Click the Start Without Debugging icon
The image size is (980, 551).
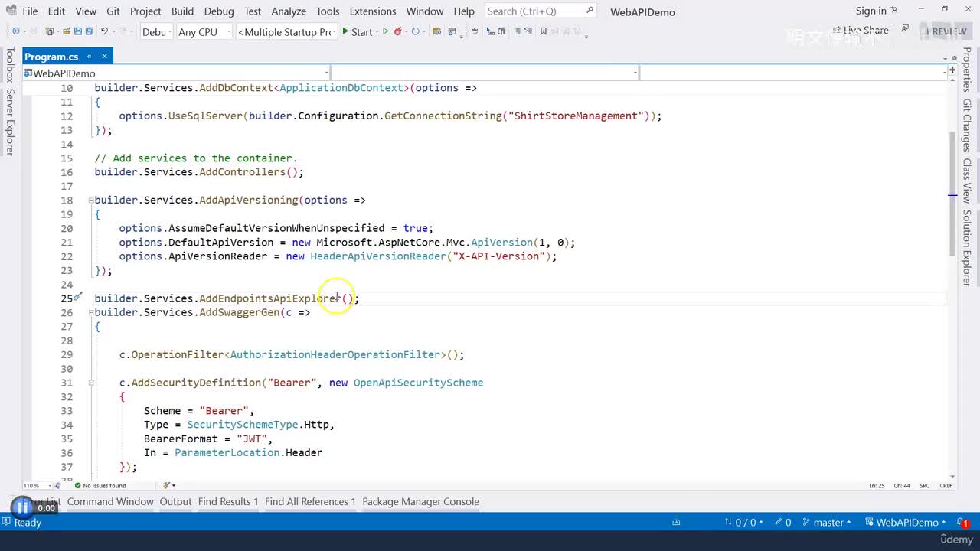coord(386,31)
